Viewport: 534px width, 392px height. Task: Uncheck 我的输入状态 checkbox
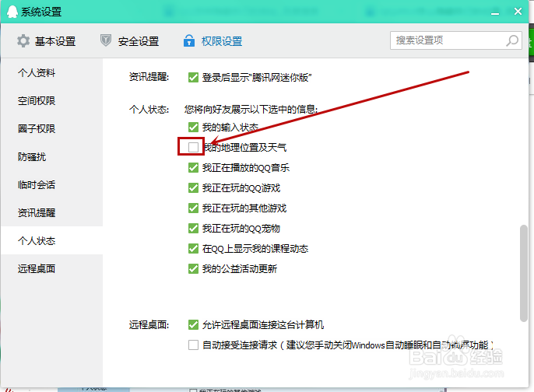coord(193,128)
